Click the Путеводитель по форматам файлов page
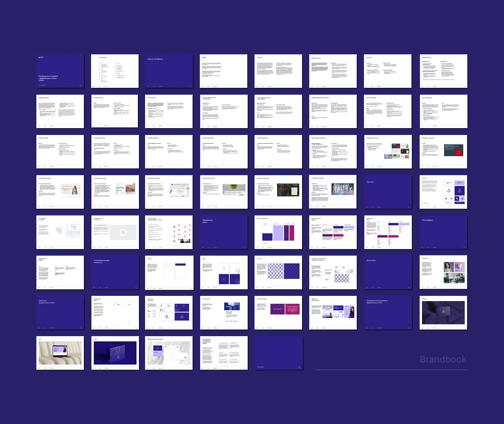 point(224,353)
